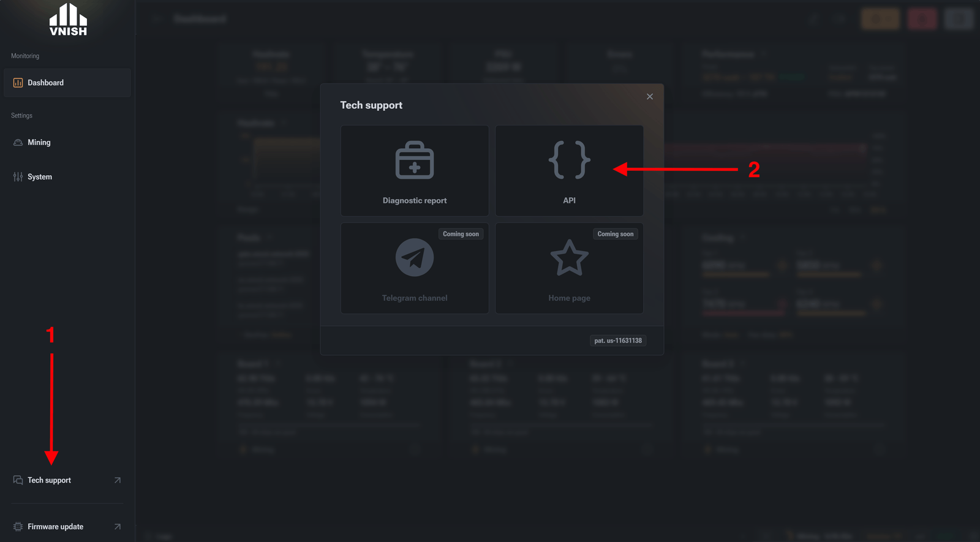
Task: Click the VNISH logo
Action: pyautogui.click(x=68, y=20)
